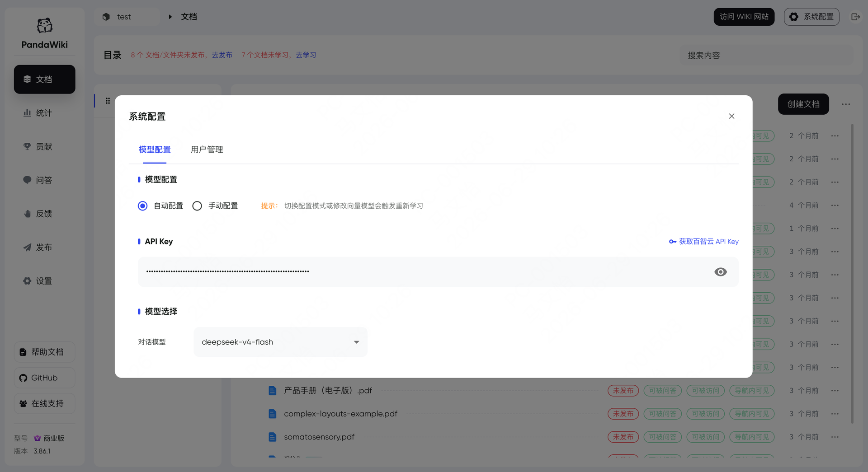Screen dimensions: 868x472
Task: Show API Key with eye icon
Action: (720, 272)
